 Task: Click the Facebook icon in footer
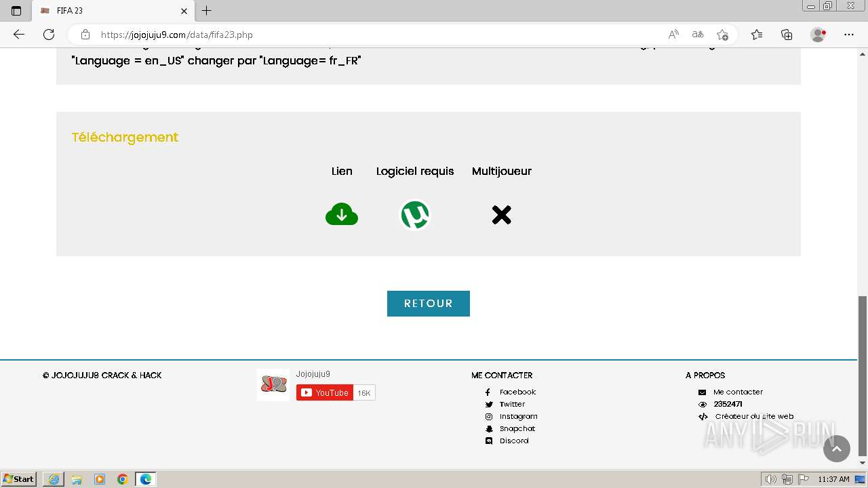[488, 392]
